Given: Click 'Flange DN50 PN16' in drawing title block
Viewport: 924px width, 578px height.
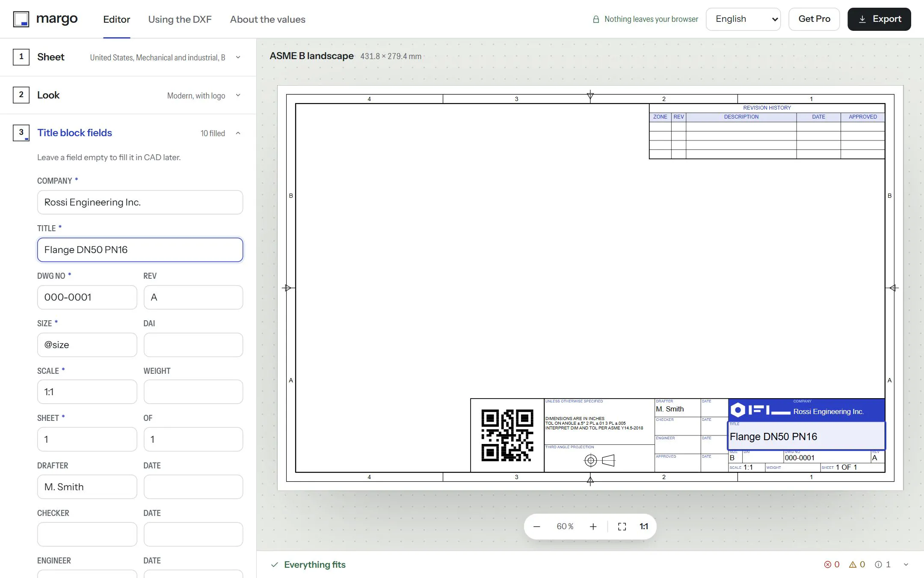Looking at the screenshot, I should click(x=773, y=437).
